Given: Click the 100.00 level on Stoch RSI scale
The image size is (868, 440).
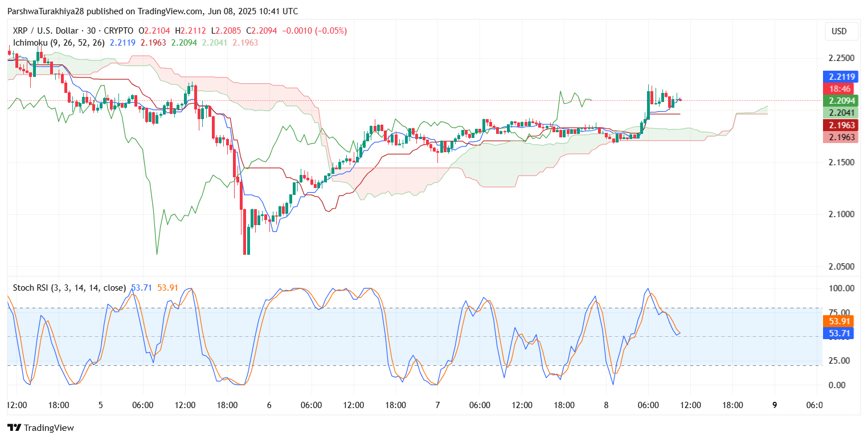Looking at the screenshot, I should [x=841, y=288].
